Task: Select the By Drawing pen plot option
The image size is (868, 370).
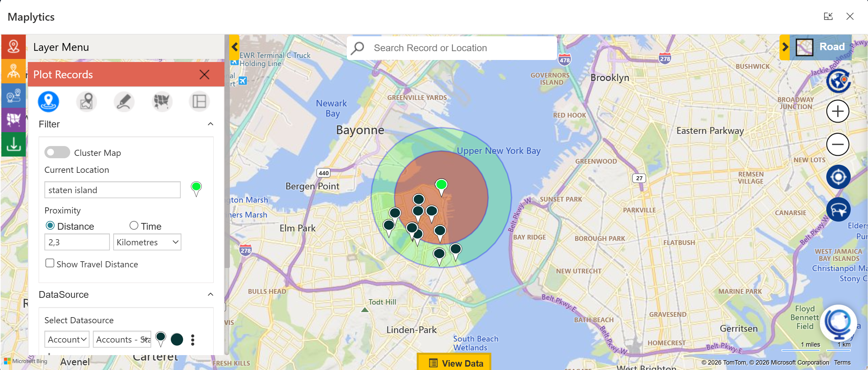Action: point(124,101)
